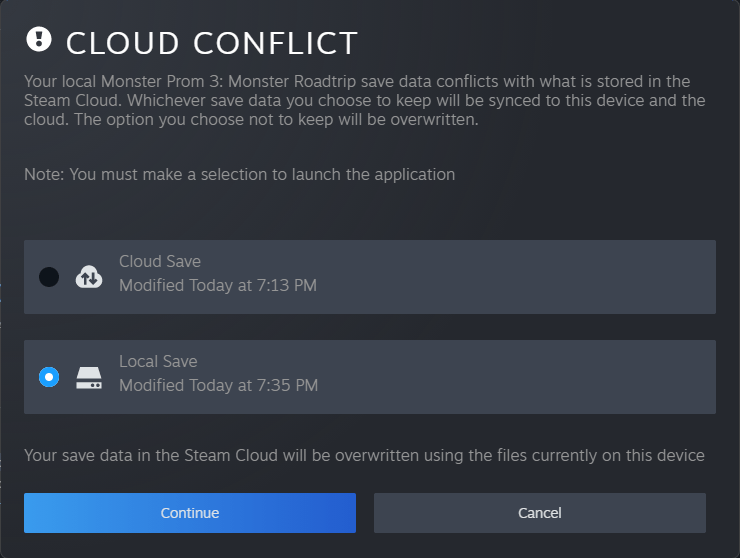
Task: Click the 'Modified Today at 7:13 PM' text
Action: pos(217,286)
